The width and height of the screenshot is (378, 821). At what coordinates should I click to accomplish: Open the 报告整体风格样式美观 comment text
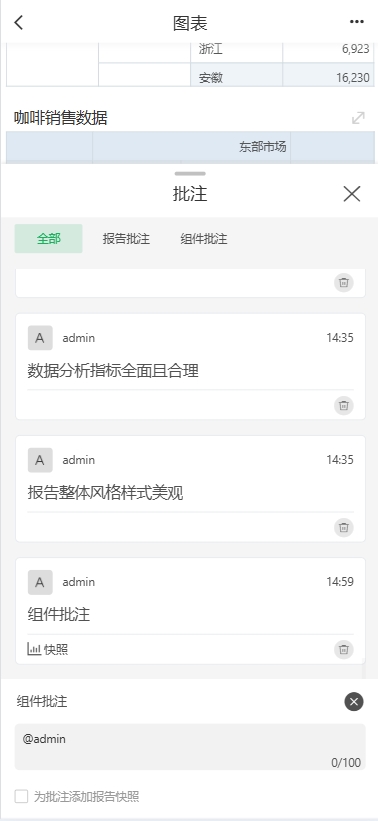coord(105,493)
